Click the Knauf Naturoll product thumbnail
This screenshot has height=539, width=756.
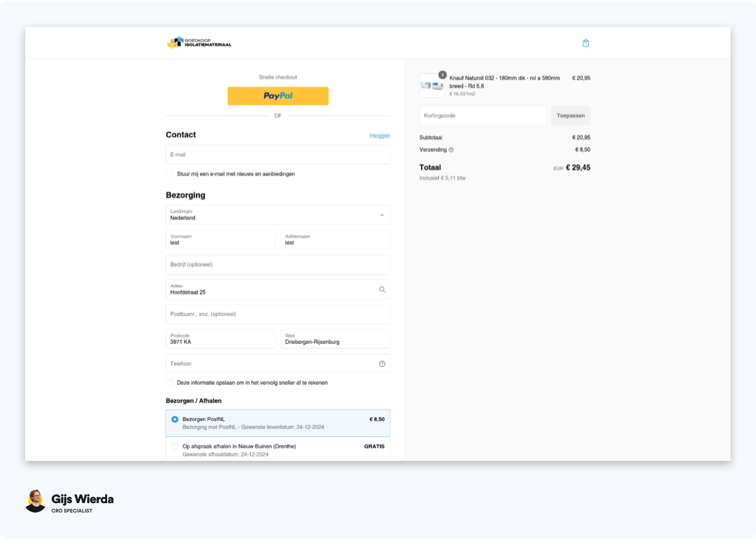click(432, 86)
